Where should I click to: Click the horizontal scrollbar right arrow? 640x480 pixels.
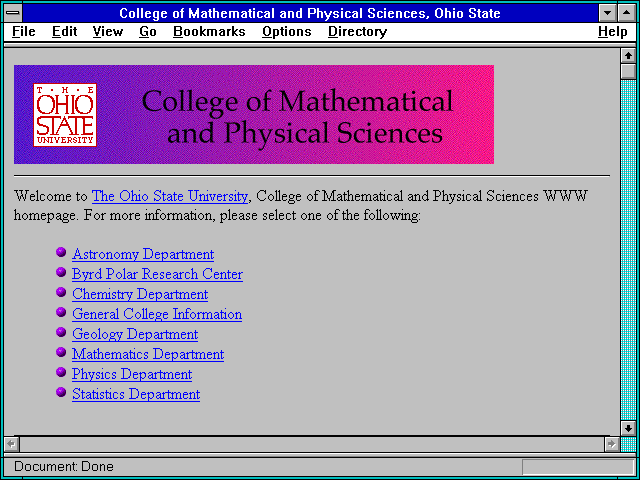[x=612, y=444]
